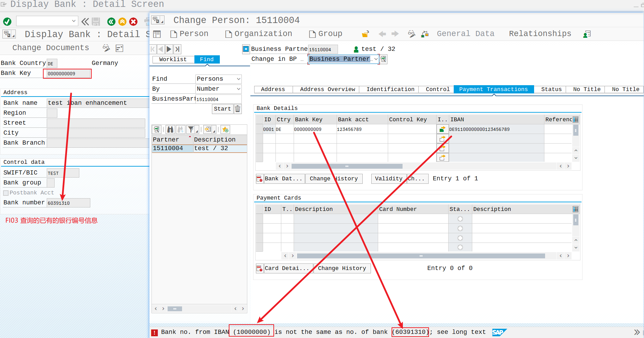644x338 pixels.
Task: Click the disabled Save diskette icon in Display Bank
Action: tap(96, 22)
